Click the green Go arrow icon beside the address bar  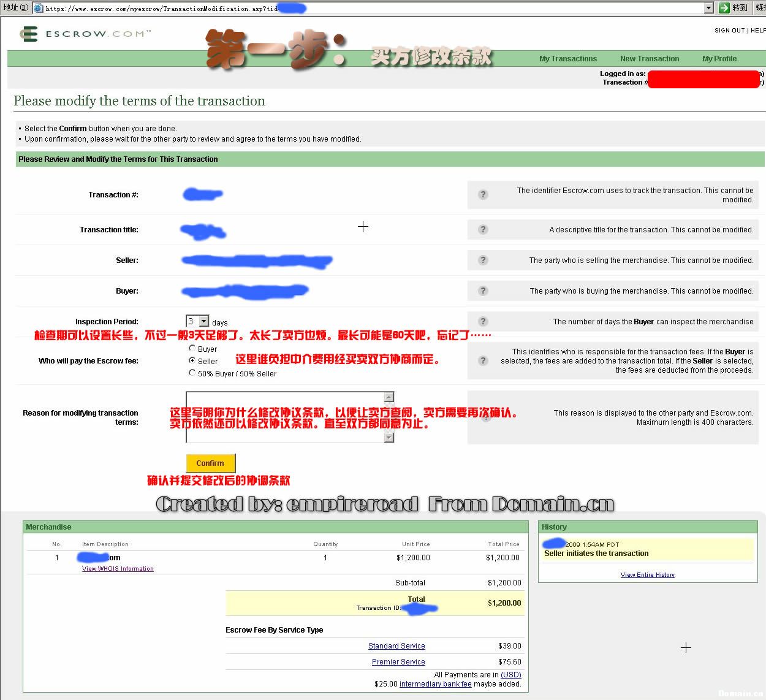pyautogui.click(x=724, y=8)
